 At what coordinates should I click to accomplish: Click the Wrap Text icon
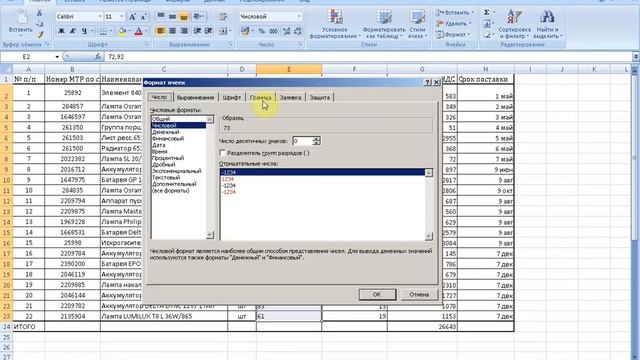(x=223, y=16)
